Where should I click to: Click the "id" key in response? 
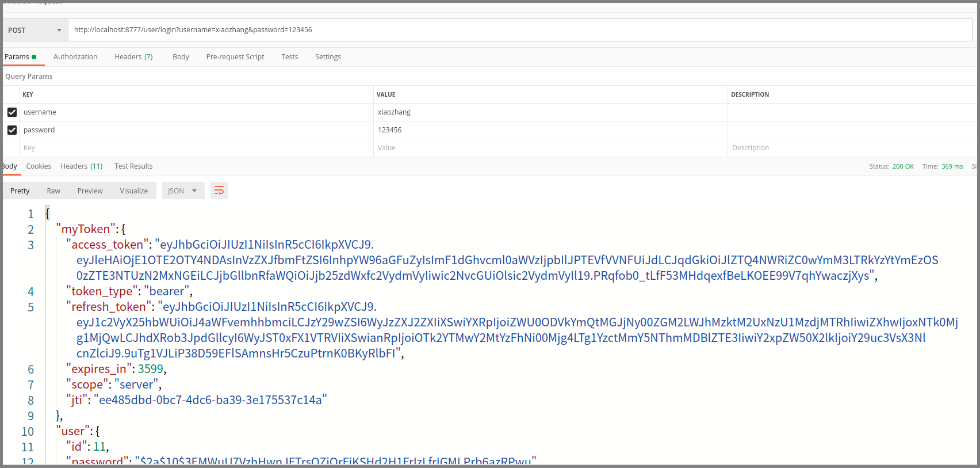click(x=76, y=447)
